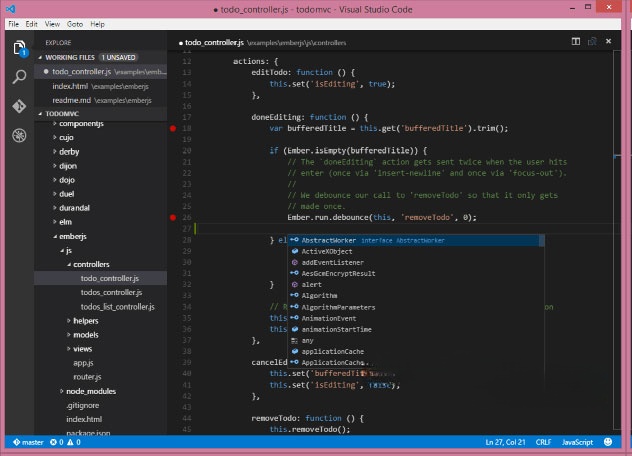Collapse the emberjs folder
The image size is (632, 456).
click(55, 237)
